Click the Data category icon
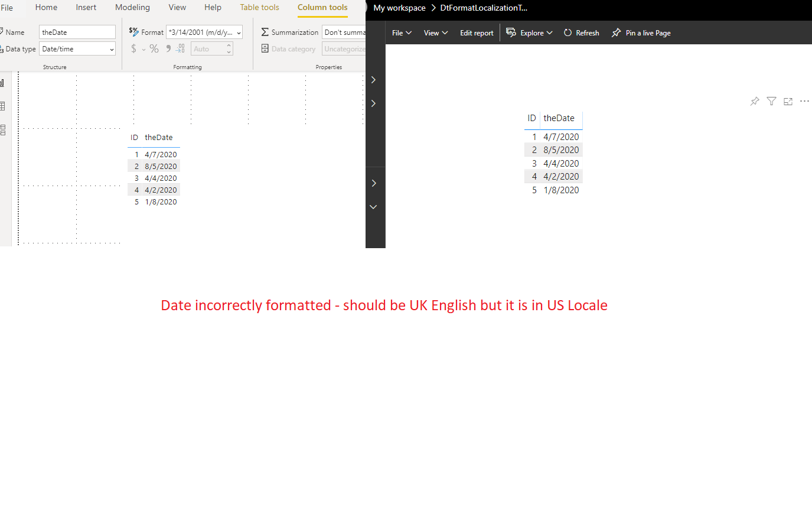 (x=265, y=48)
